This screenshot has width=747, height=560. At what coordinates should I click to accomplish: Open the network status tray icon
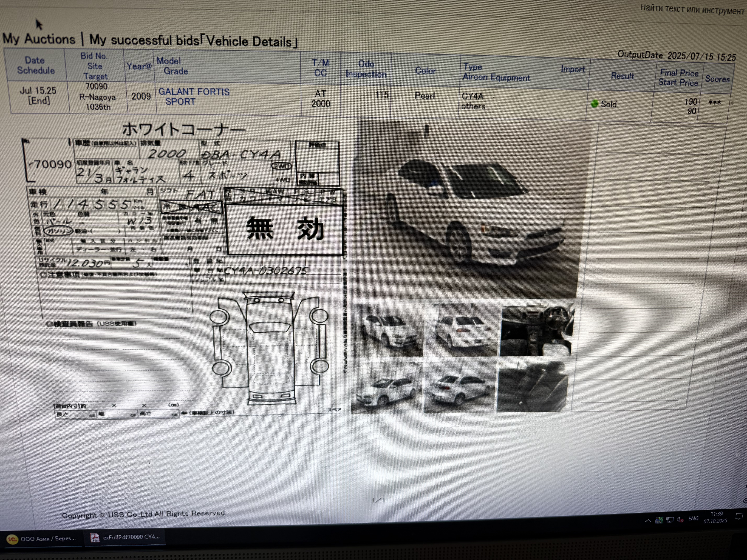670,520
